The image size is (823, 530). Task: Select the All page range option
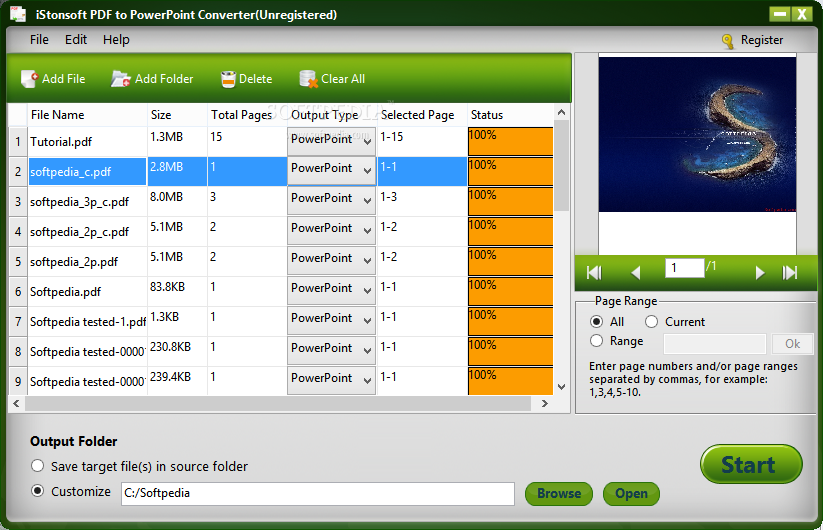tap(596, 322)
